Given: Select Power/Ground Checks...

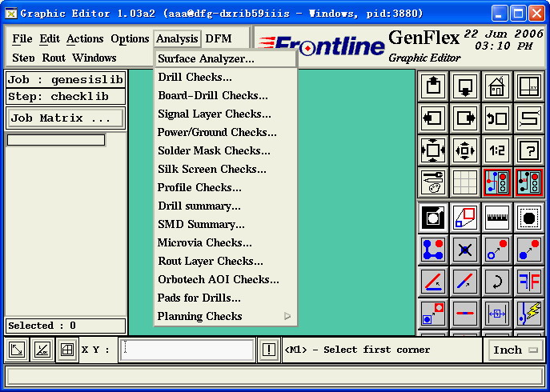Looking at the screenshot, I should pos(226,132).
